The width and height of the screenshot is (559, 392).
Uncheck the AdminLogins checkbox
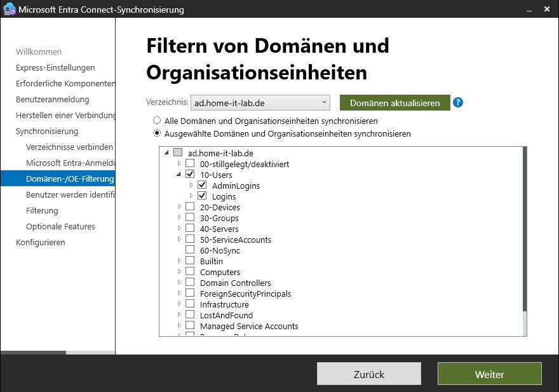(x=202, y=185)
